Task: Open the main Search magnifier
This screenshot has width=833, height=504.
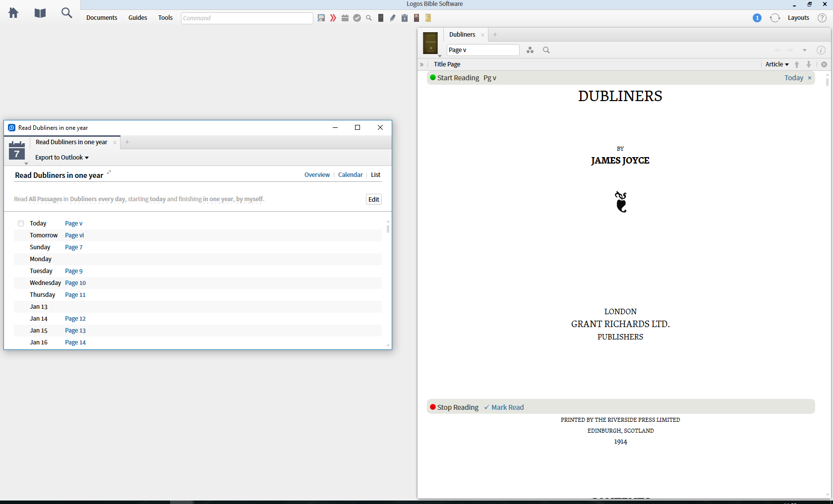Action: pyautogui.click(x=66, y=13)
